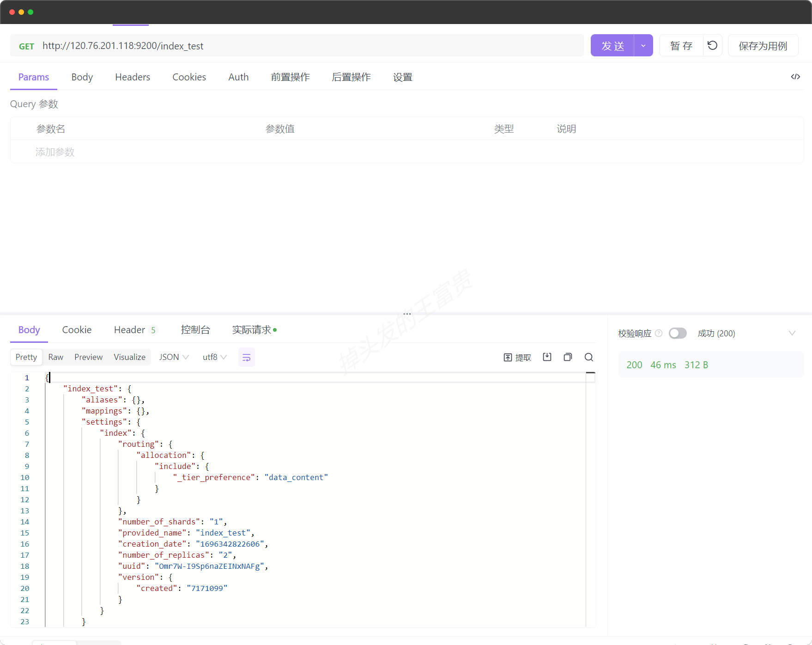Open JSON format dropdown

(x=174, y=357)
